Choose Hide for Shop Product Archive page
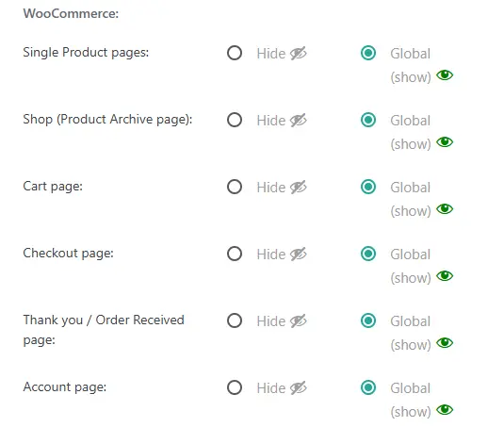The width and height of the screenshot is (504, 427). (x=235, y=120)
